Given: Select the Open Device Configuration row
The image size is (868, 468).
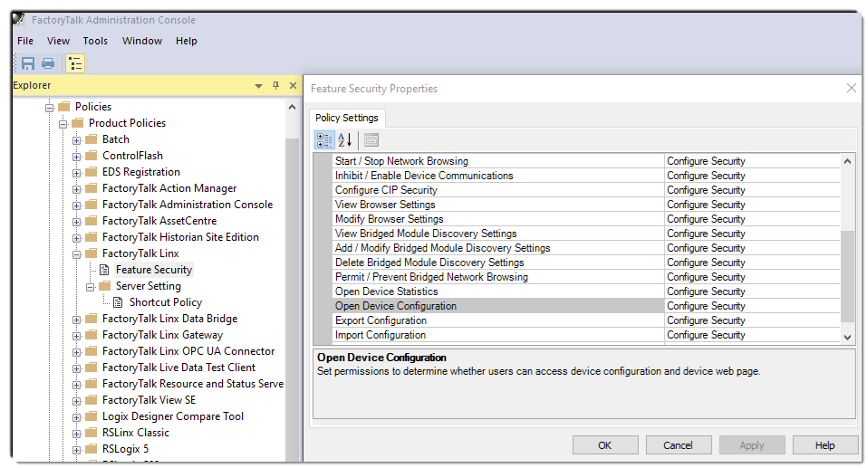Looking at the screenshot, I should pos(498,306).
